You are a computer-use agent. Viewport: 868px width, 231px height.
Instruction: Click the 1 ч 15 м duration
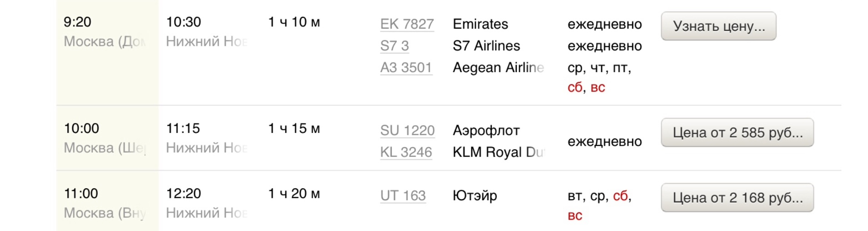tap(294, 128)
